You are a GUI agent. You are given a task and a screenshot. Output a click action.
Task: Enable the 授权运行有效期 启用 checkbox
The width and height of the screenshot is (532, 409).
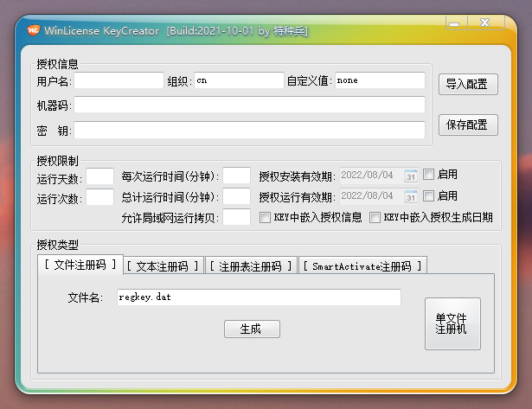[x=428, y=195]
